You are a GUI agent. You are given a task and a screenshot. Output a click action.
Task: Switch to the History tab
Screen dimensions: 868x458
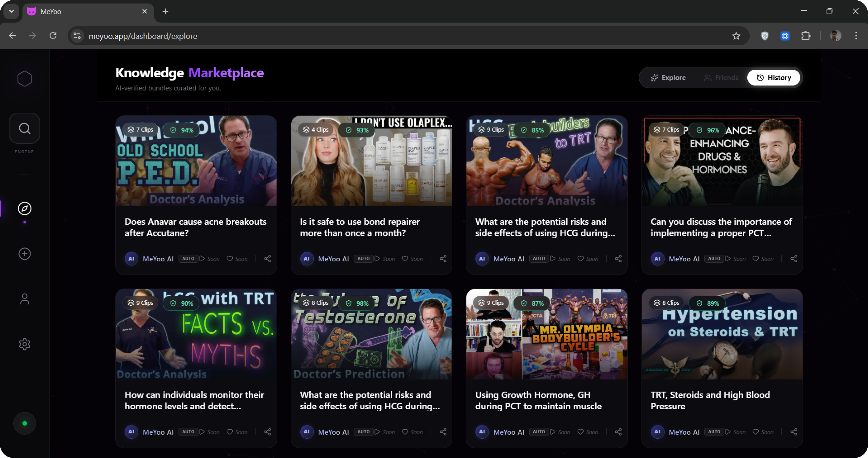click(774, 78)
